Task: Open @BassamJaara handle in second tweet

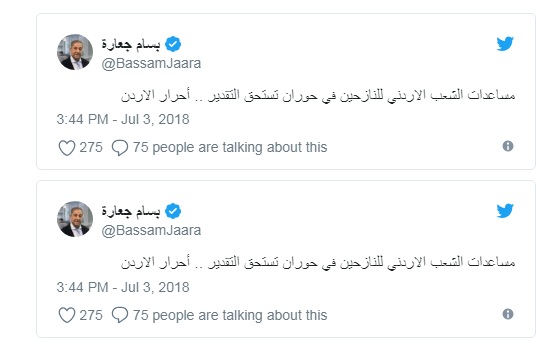Action: click(151, 231)
